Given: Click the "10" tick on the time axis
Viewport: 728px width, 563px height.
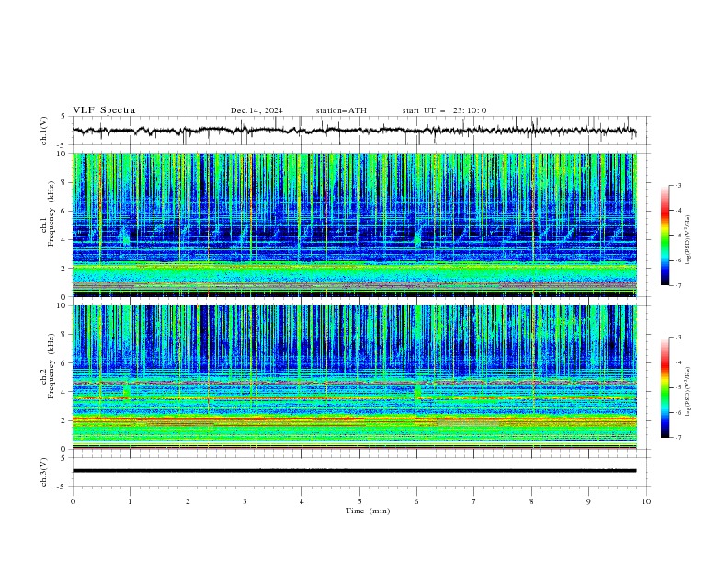Looking at the screenshot, I should coord(646,501).
